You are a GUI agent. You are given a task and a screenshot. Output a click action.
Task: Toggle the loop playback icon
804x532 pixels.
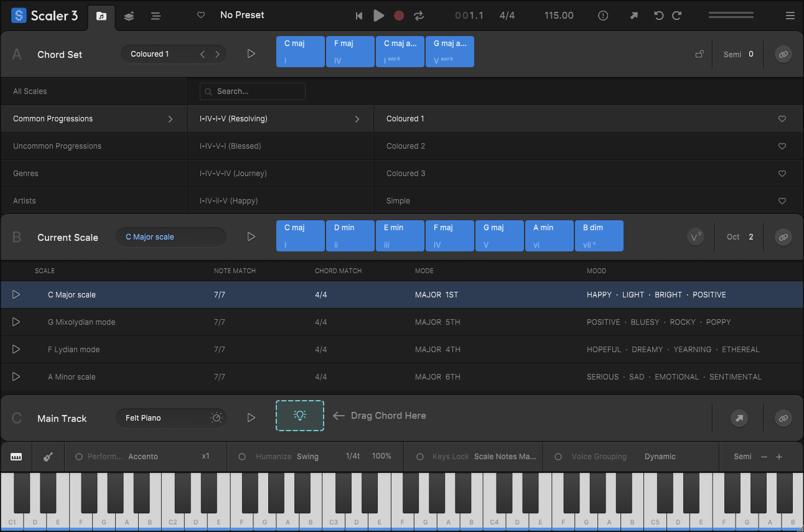click(419, 16)
